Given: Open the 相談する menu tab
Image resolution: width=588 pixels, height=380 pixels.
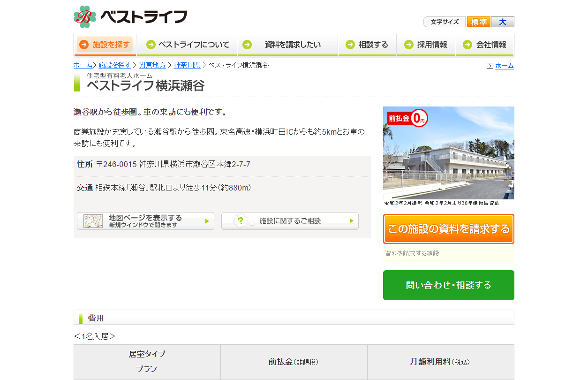Looking at the screenshot, I should [x=367, y=45].
